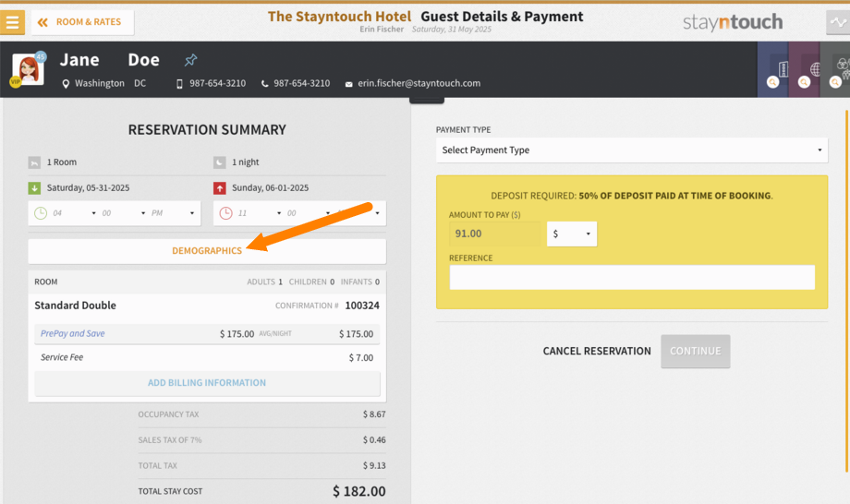The height and width of the screenshot is (504, 850).
Task: Click the mobile phone icon
Action: pos(179,84)
